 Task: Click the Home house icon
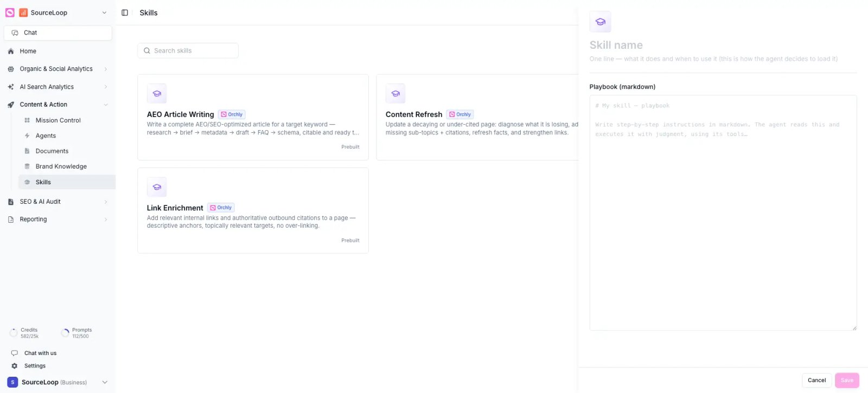tap(11, 51)
